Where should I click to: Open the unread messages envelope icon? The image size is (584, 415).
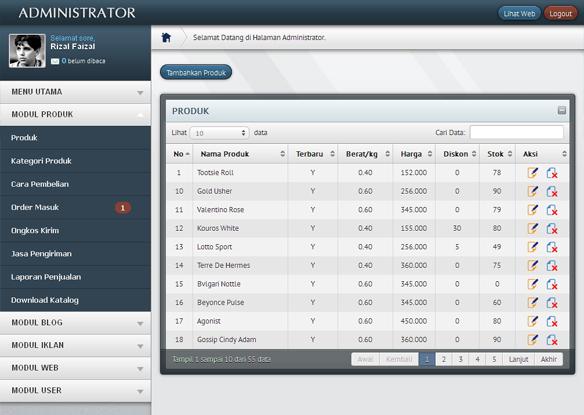55,61
